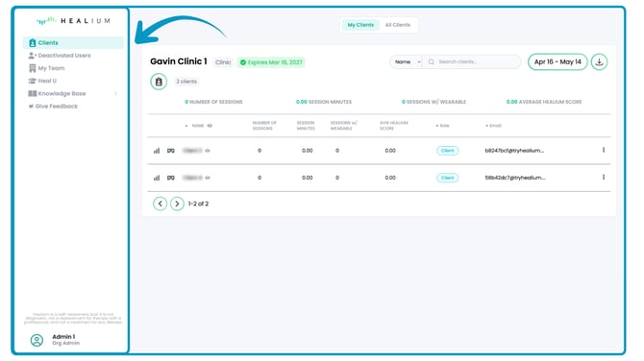Click the Expires Mar 18, 2027 badge
Image resolution: width=644 pixels, height=361 pixels.
[271, 62]
